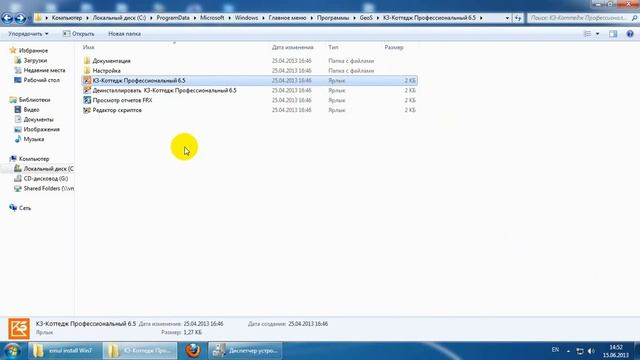Click the Новая папка button
This screenshot has height=360, width=640.
(124, 34)
